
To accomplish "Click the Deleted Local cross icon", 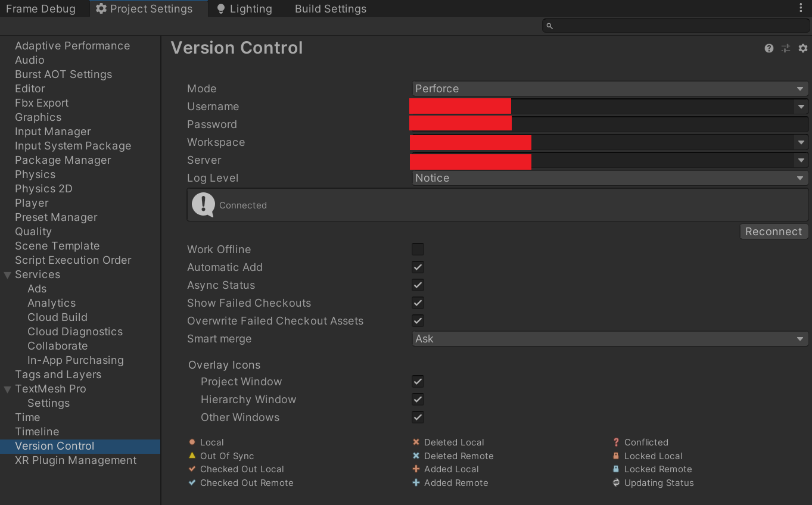I will tap(416, 442).
